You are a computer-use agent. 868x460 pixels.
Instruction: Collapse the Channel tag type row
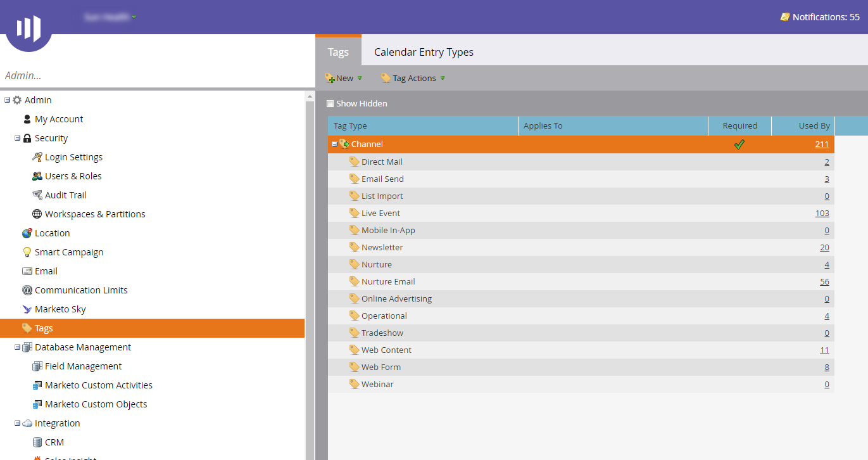click(334, 144)
